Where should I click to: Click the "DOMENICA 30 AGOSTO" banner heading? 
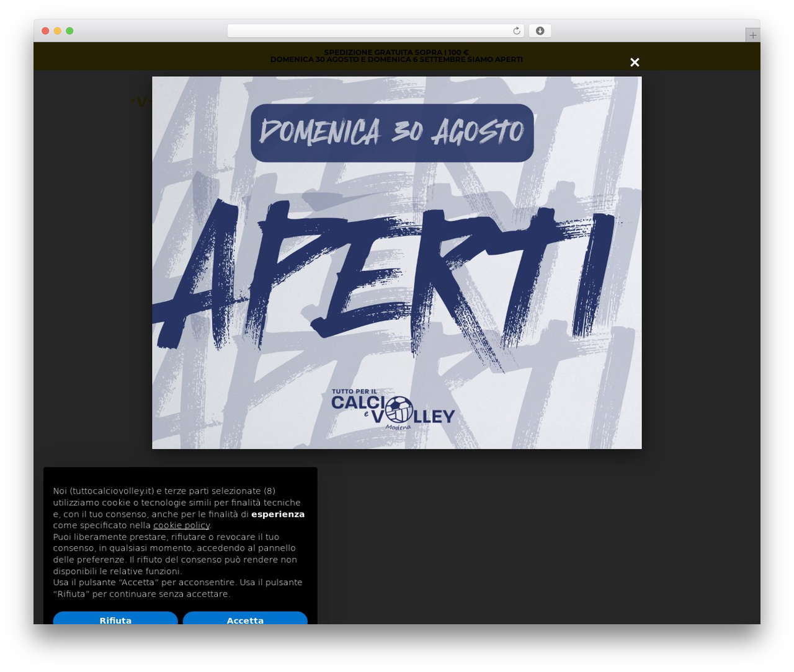(x=392, y=133)
